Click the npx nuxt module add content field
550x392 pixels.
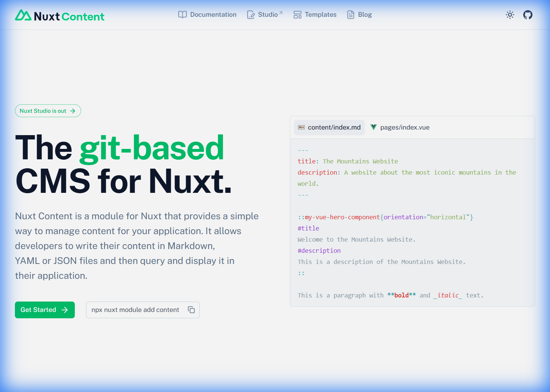coord(135,310)
